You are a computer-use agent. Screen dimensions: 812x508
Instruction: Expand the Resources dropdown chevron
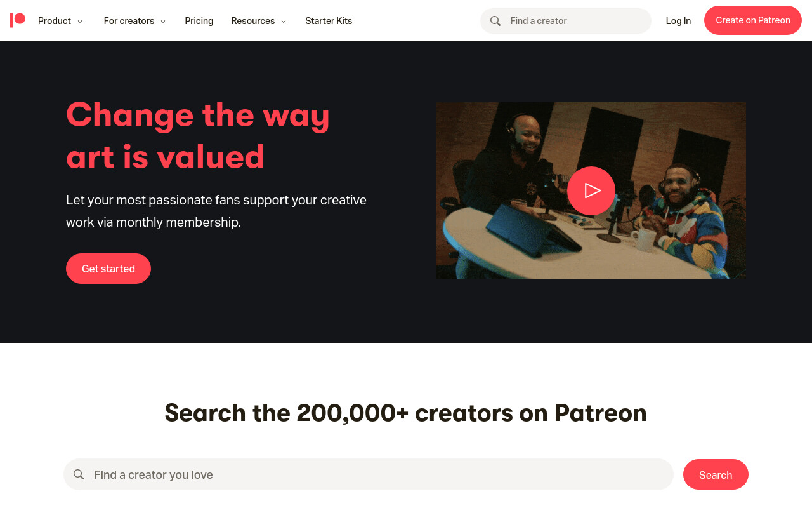(284, 22)
